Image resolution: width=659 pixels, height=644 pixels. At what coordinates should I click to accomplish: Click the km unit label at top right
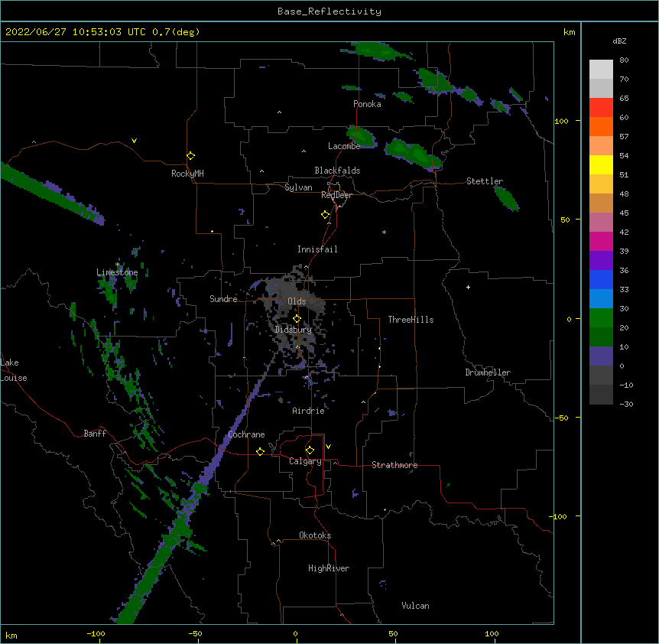click(570, 32)
